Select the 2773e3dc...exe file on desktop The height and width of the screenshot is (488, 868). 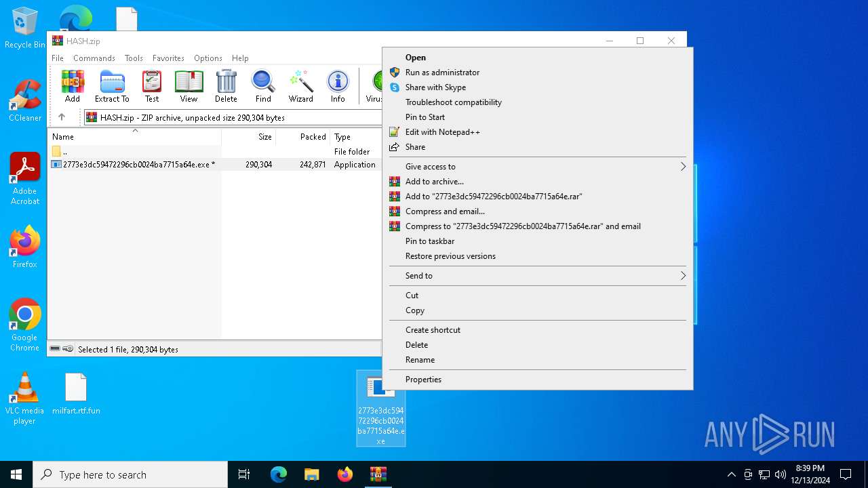point(380,408)
